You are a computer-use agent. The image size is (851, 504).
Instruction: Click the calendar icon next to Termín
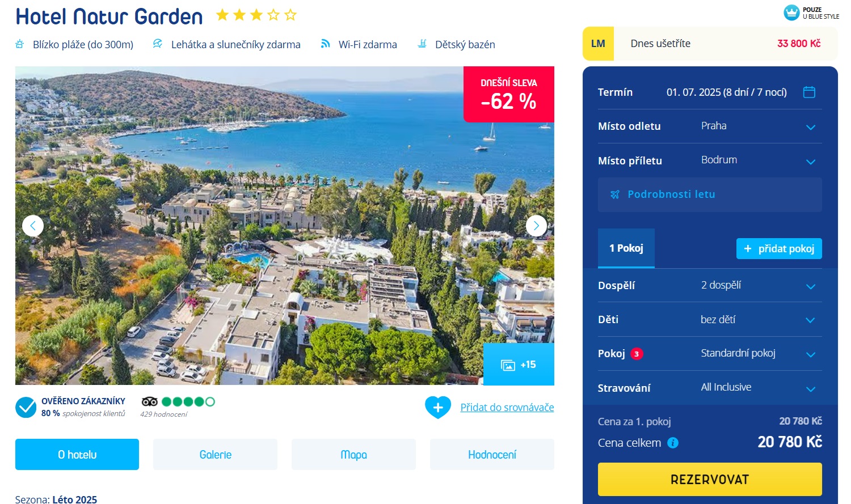coord(810,92)
